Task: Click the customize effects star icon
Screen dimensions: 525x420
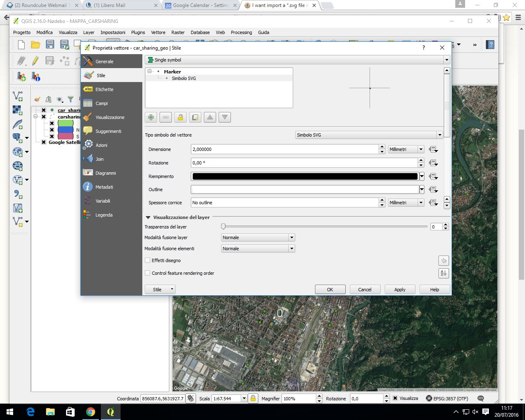Action: click(x=443, y=261)
